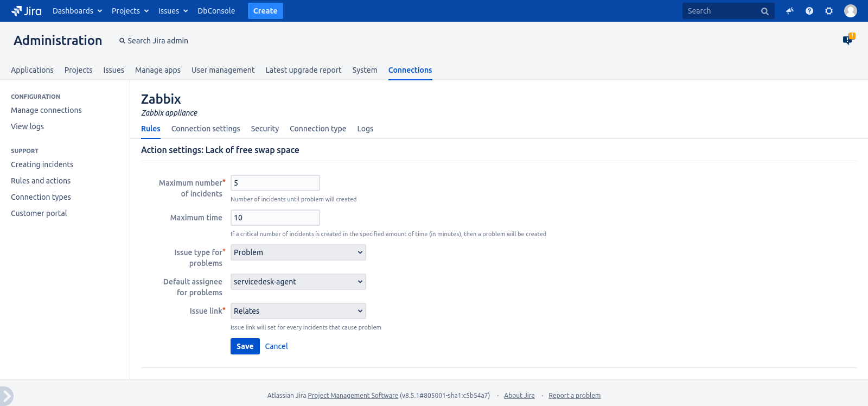Screen dimensions: 868x406
Task: Open the About Jira footer link
Action: point(519,396)
